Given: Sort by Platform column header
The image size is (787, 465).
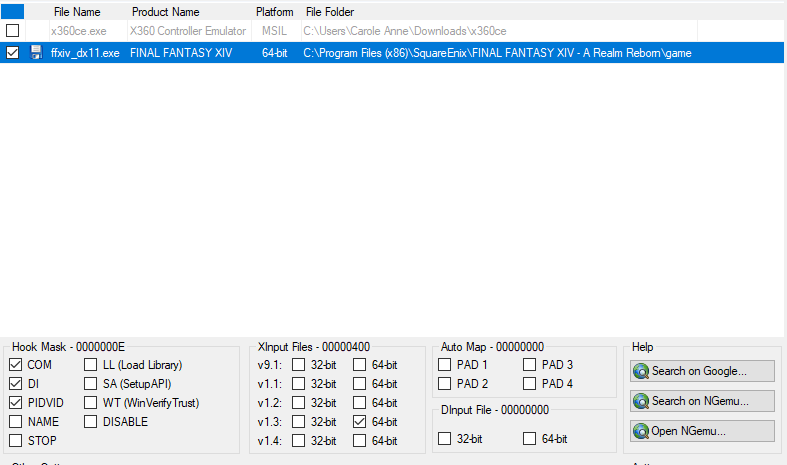Looking at the screenshot, I should [275, 12].
